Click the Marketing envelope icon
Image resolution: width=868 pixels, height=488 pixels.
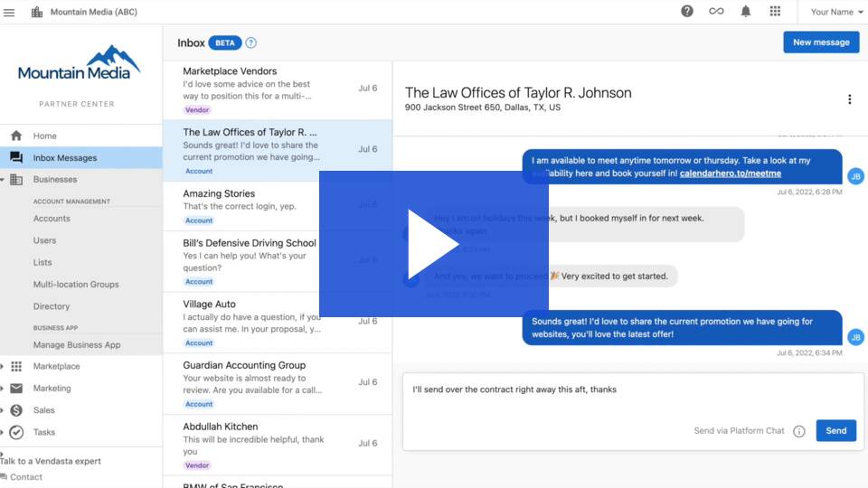pyautogui.click(x=16, y=389)
